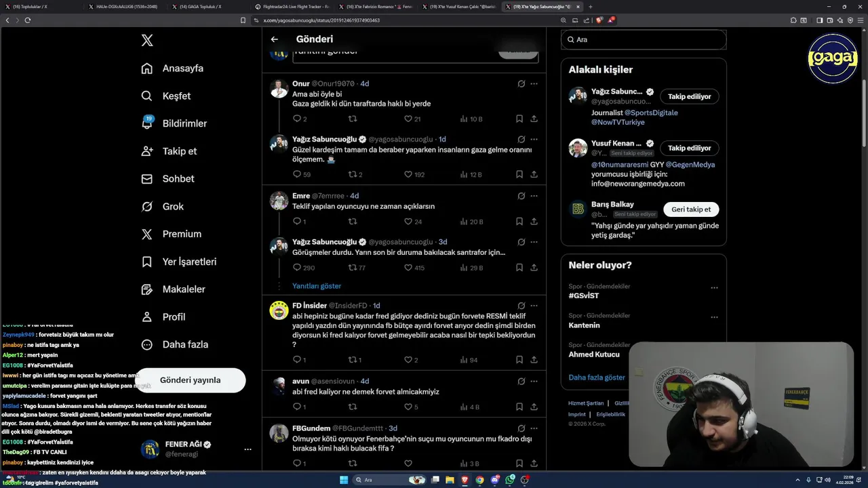Open Takip et in sidebar
This screenshot has height=488, width=868.
[168, 151]
